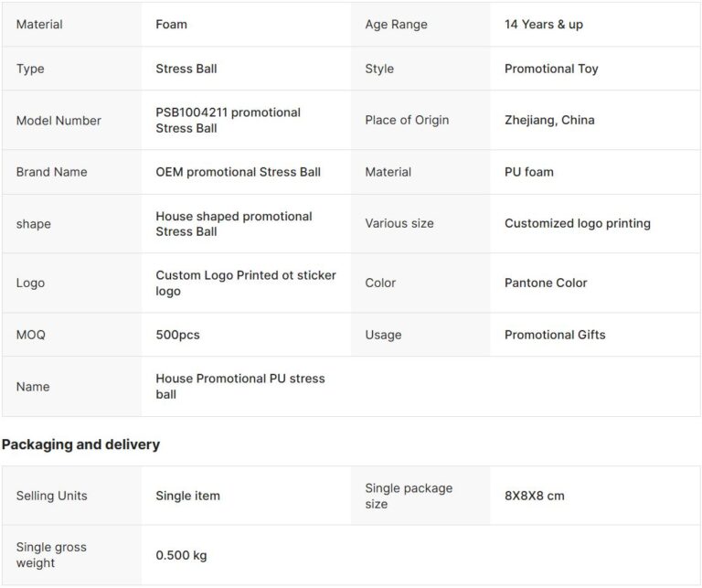
Task: Click 'OEM promotional Stress Ball' brand name
Action: coord(238,172)
